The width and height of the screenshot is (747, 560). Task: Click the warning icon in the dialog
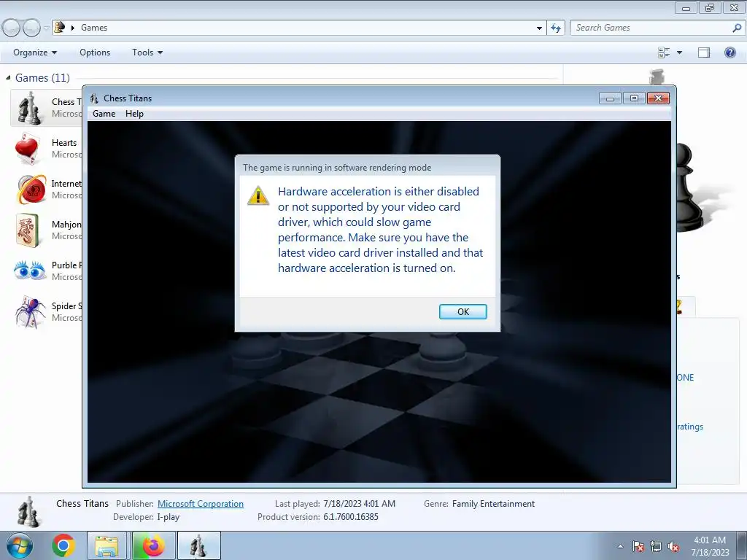[x=258, y=195]
